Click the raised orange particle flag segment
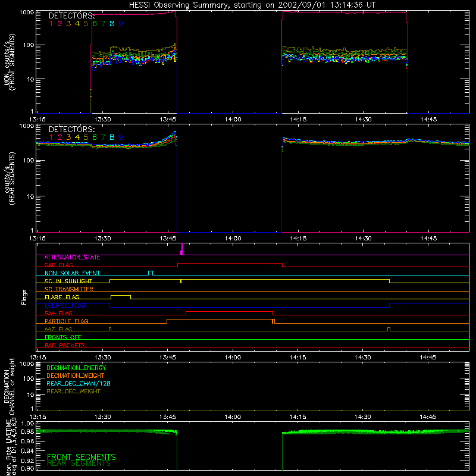Screen dimensions: 476x476 220,320
